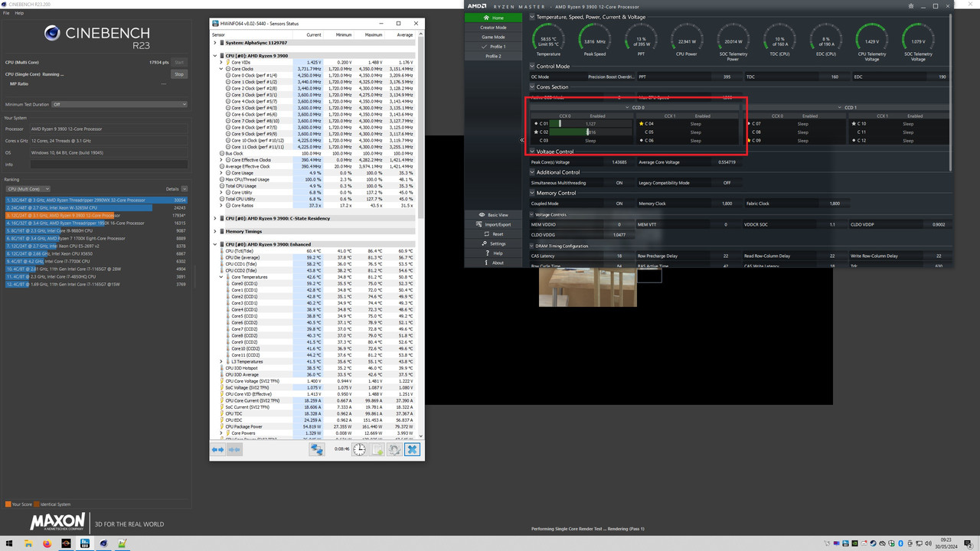The image size is (980, 551).
Task: Expand C-State Residency group in HWiNFO
Action: pyautogui.click(x=215, y=218)
